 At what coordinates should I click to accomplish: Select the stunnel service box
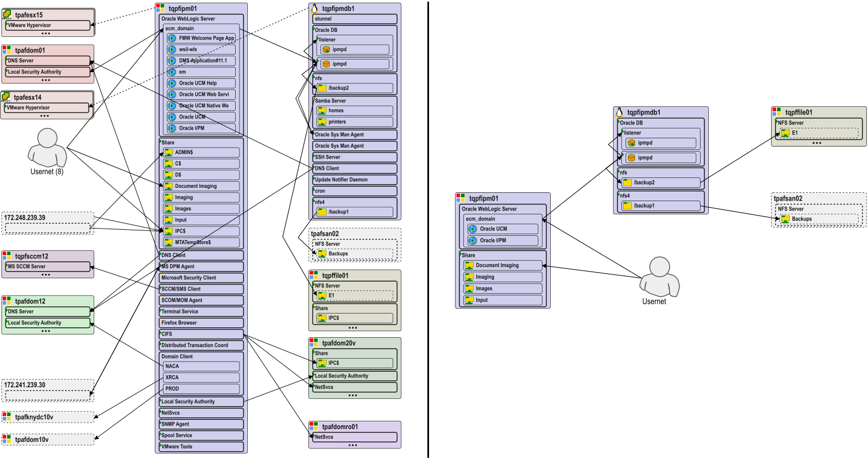355,19
